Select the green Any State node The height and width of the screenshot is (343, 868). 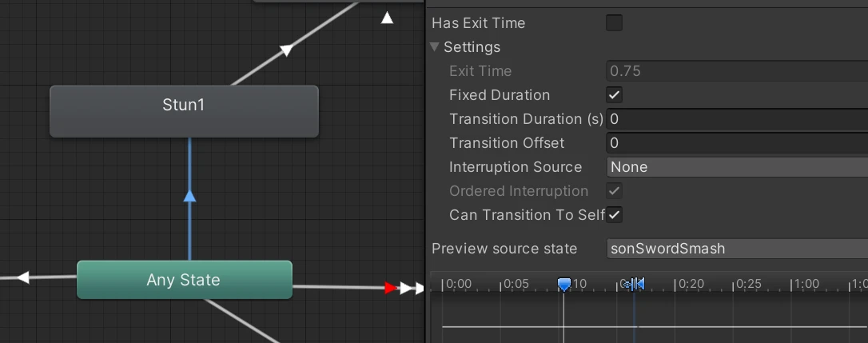tap(184, 280)
